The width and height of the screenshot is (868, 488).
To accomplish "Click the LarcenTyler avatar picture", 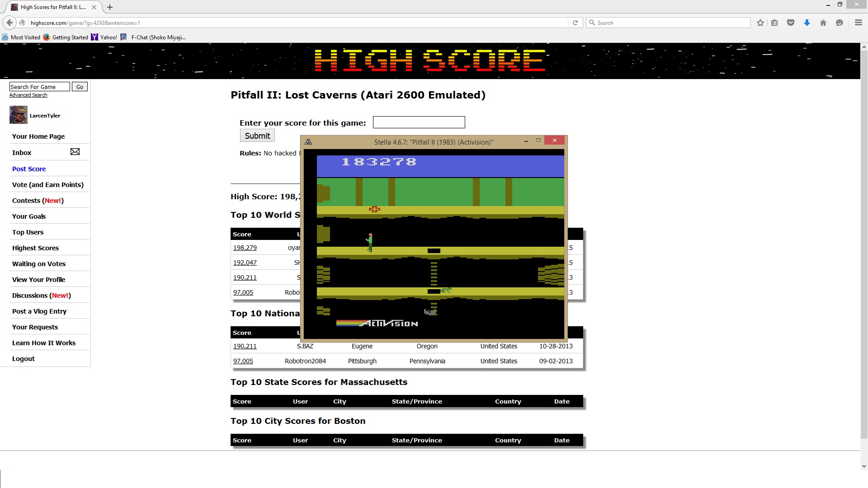I will 19,115.
